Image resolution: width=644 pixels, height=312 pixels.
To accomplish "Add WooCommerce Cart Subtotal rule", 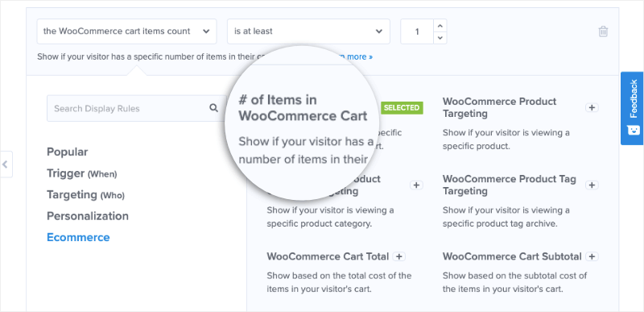I will point(592,256).
